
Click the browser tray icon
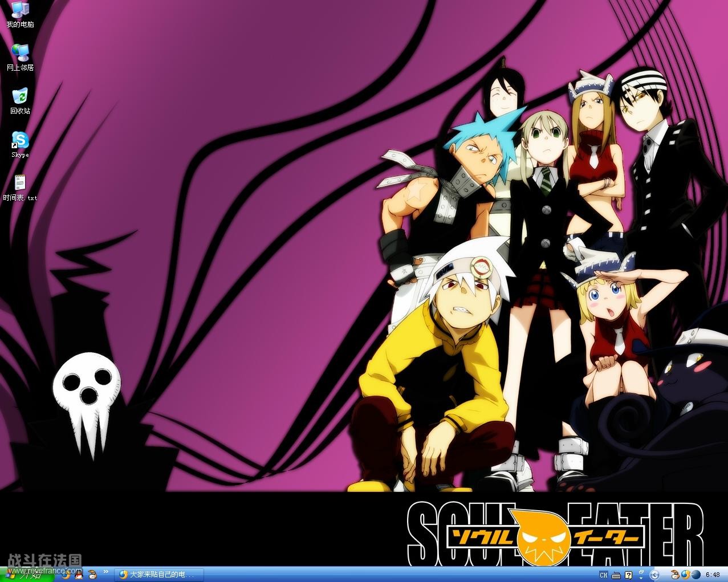(686, 575)
